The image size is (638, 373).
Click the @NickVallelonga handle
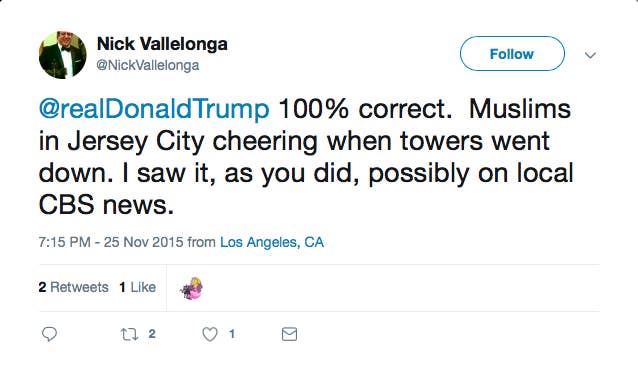click(x=148, y=65)
